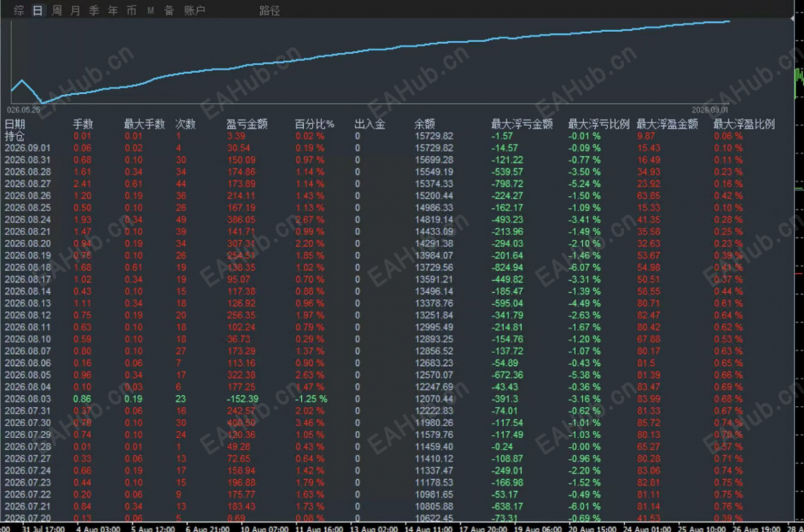
Task: Click the 14819.14 balance cell
Action: (434, 219)
